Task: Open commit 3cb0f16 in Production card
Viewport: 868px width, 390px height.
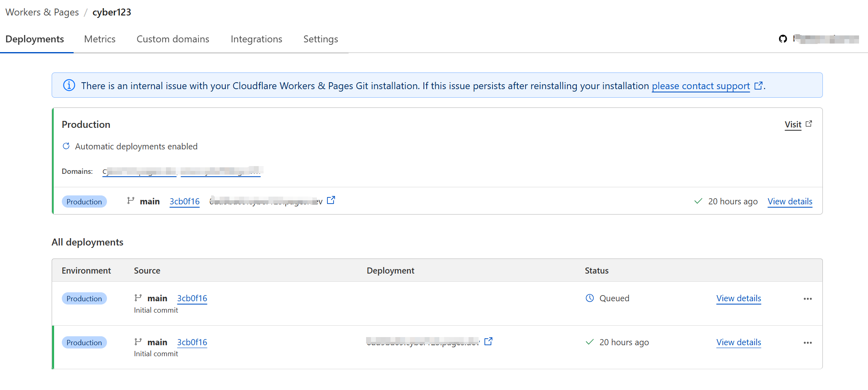Action: [x=184, y=202]
